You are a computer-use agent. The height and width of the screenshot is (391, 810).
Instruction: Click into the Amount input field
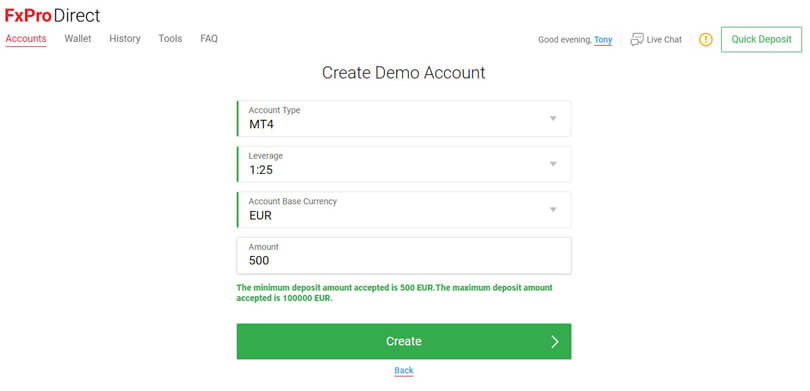click(404, 256)
